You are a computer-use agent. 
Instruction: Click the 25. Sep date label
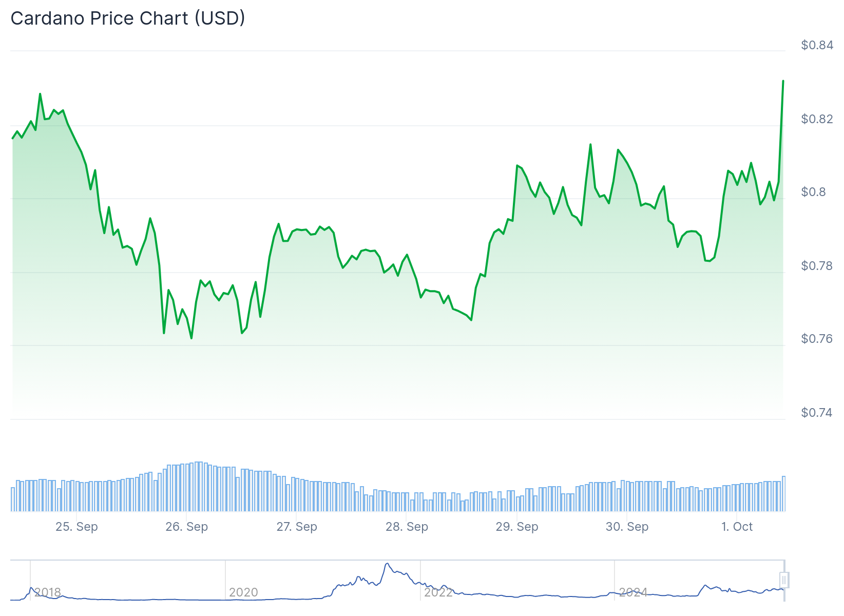click(76, 527)
